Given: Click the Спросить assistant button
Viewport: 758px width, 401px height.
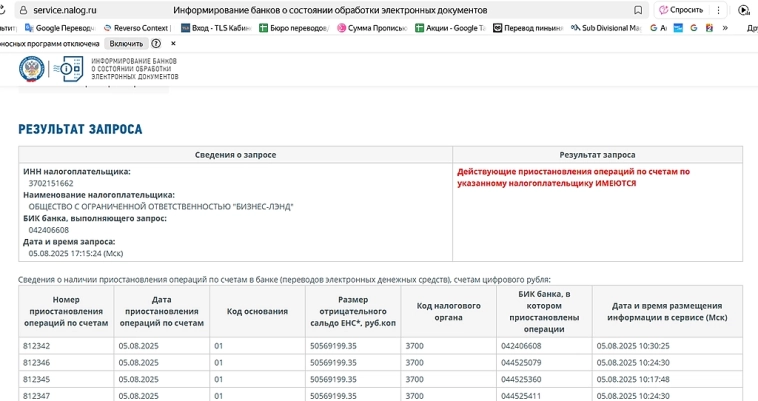Looking at the screenshot, I should coord(681,10).
